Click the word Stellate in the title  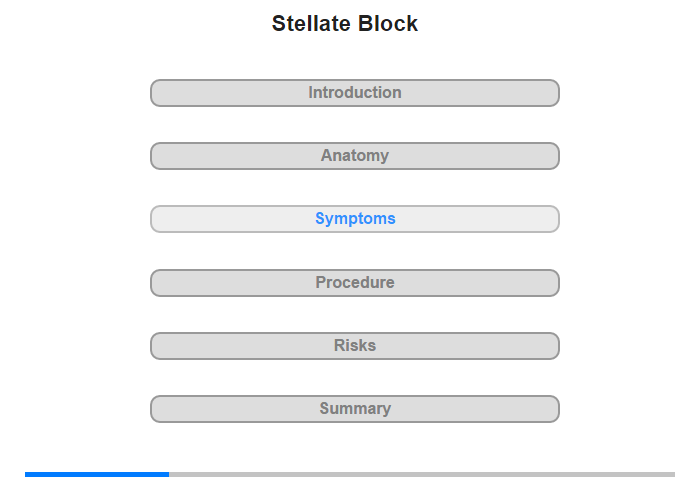(x=310, y=24)
